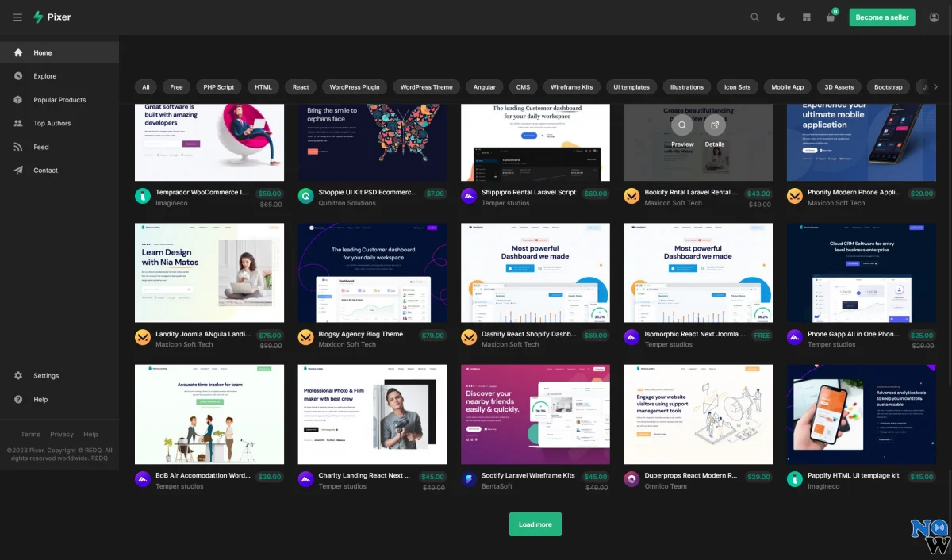Click the grid layout icon in the top bar
The height and width of the screenshot is (560, 952).
(806, 17)
